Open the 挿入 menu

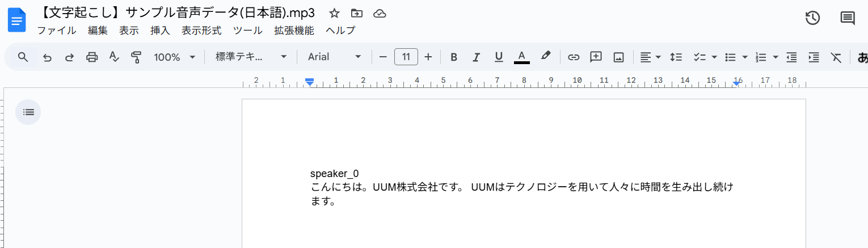pos(160,31)
